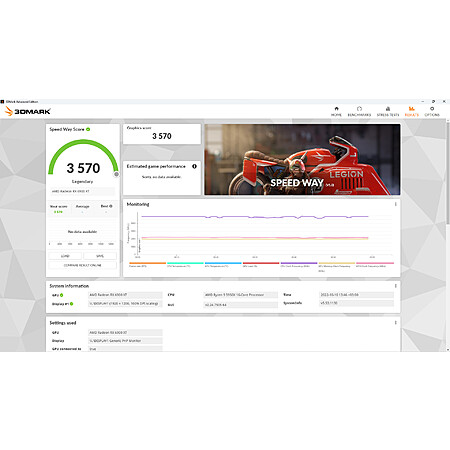The height and width of the screenshot is (450, 450).
Task: Click the Estimated game performance info icon
Action: tap(194, 166)
